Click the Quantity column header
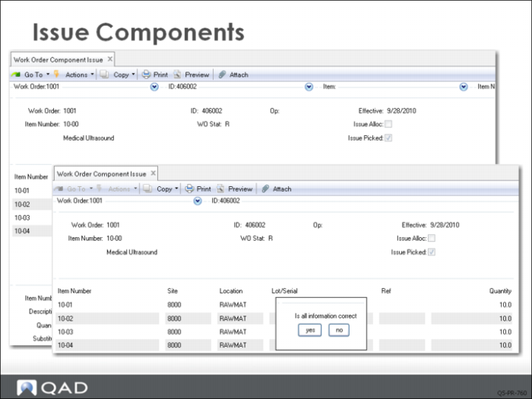 point(500,291)
